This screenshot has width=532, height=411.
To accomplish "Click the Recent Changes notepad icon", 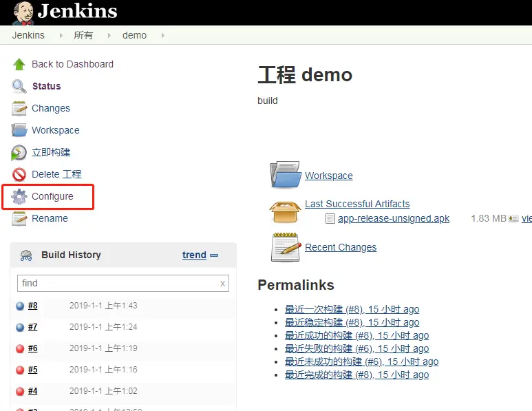I will [x=286, y=247].
